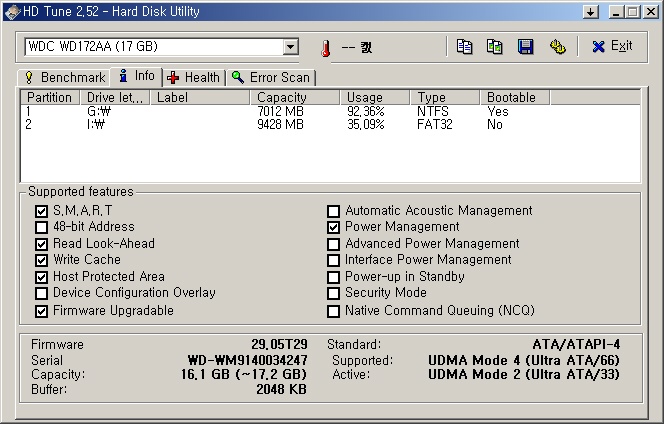Toggle the Advanced Power Management checkbox
The width and height of the screenshot is (664, 424).
(333, 244)
